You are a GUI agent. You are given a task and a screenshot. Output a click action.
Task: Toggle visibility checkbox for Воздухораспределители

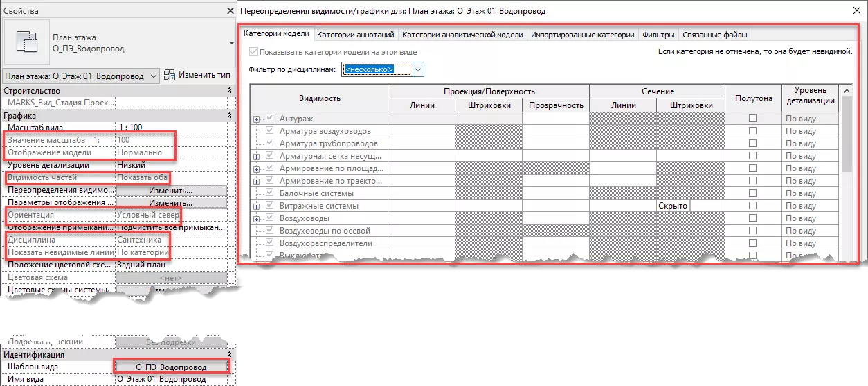coord(270,243)
